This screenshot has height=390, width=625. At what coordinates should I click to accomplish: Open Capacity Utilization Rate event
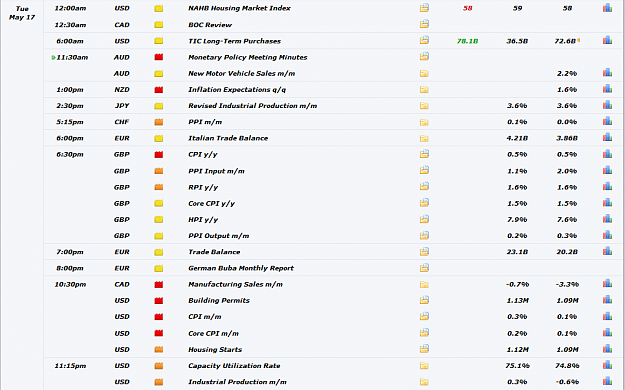pyautogui.click(x=234, y=366)
